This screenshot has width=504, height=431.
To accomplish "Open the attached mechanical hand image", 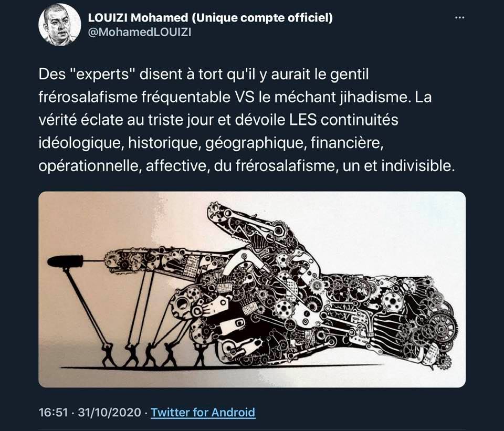I will (x=252, y=289).
